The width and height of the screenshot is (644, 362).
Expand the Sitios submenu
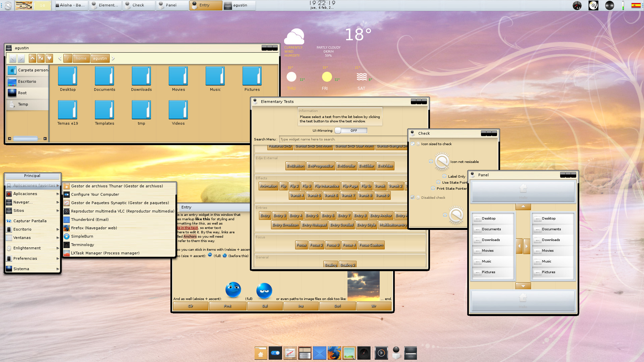33,210
